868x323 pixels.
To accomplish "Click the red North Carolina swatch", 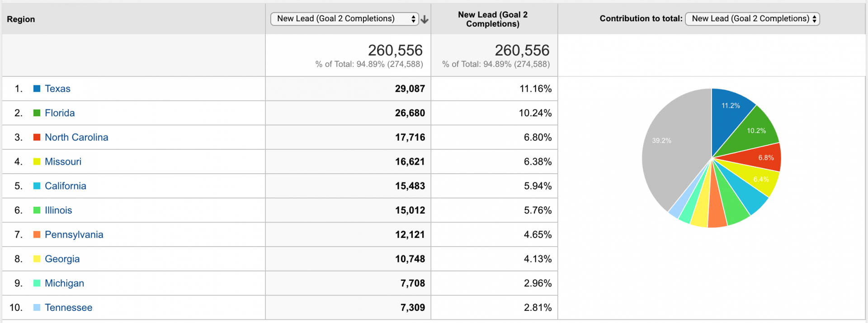I will 37,138.
